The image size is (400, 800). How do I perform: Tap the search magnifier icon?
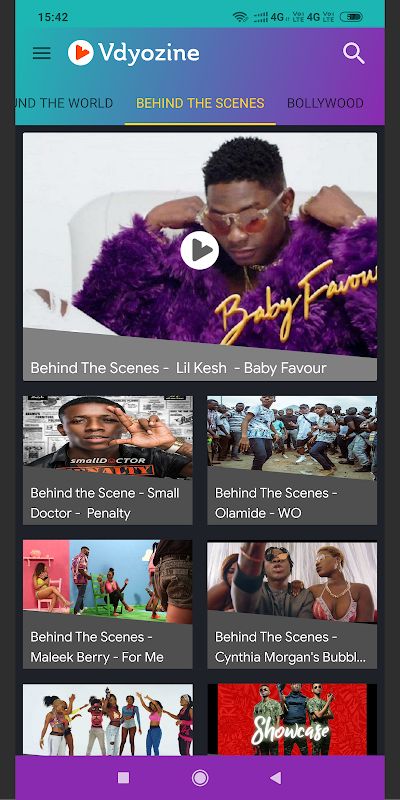(x=354, y=53)
